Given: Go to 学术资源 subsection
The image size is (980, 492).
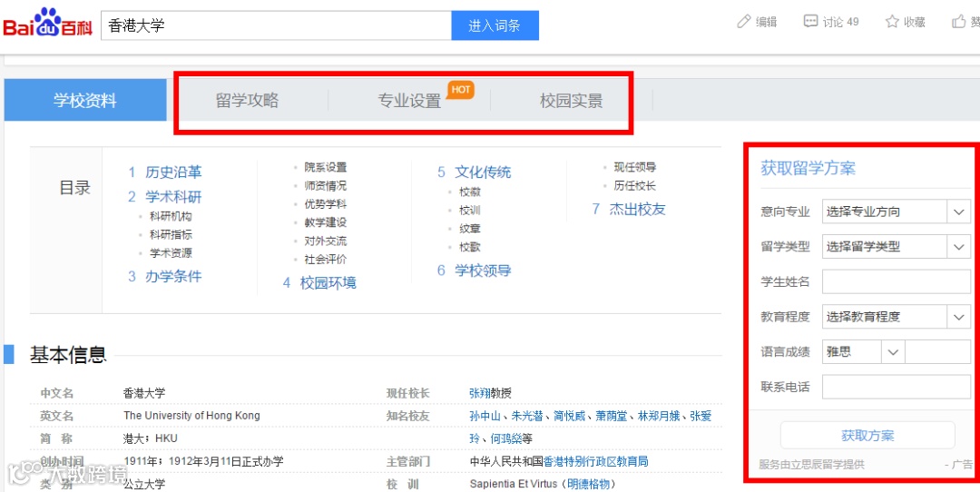Looking at the screenshot, I should 171,253.
